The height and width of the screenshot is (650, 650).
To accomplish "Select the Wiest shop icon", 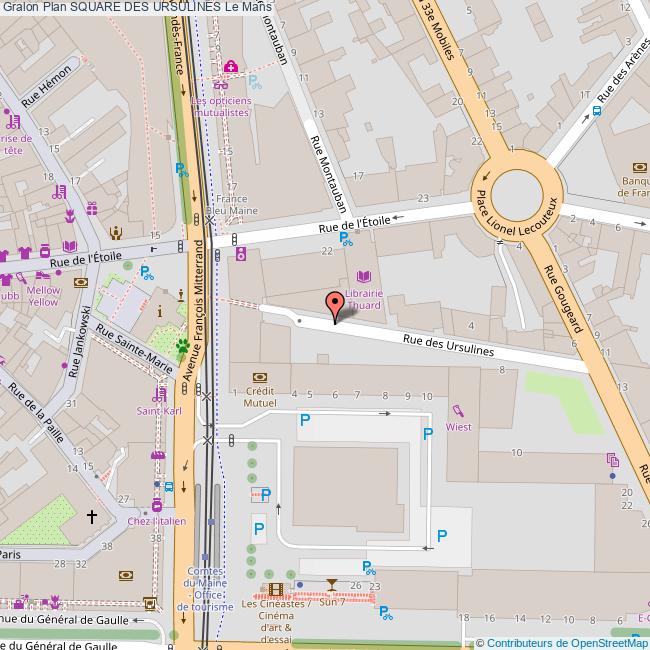I will [x=458, y=410].
